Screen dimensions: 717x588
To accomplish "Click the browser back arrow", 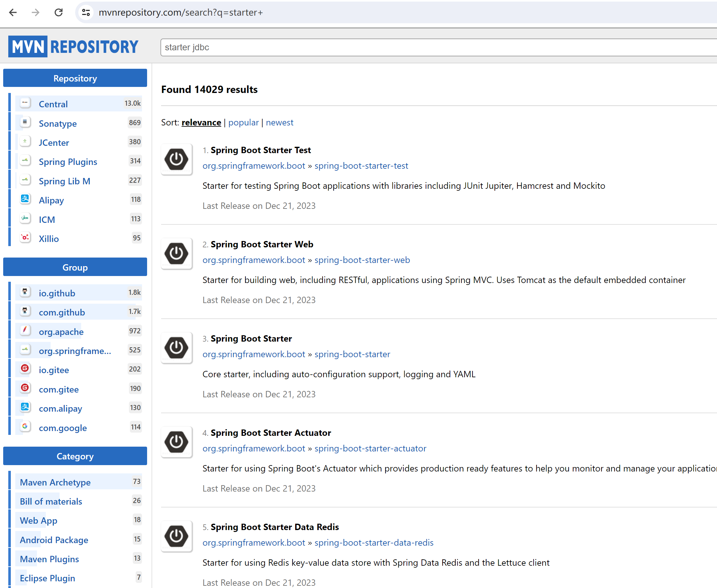I will [13, 12].
